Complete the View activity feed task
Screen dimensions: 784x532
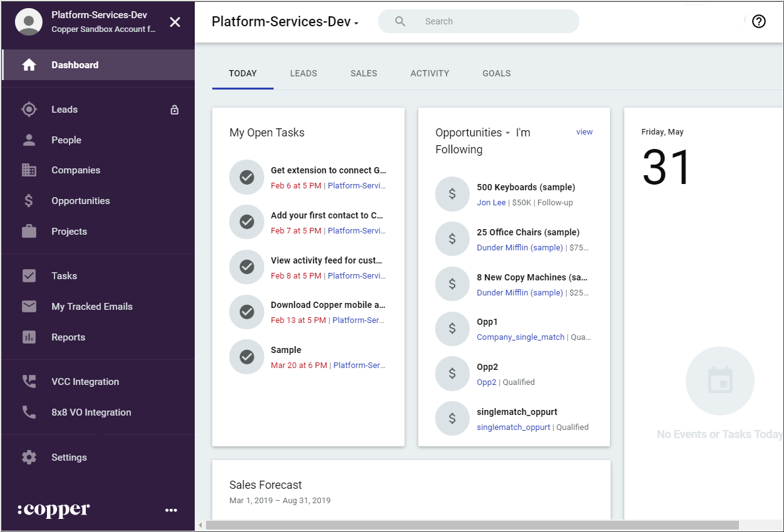point(247,267)
